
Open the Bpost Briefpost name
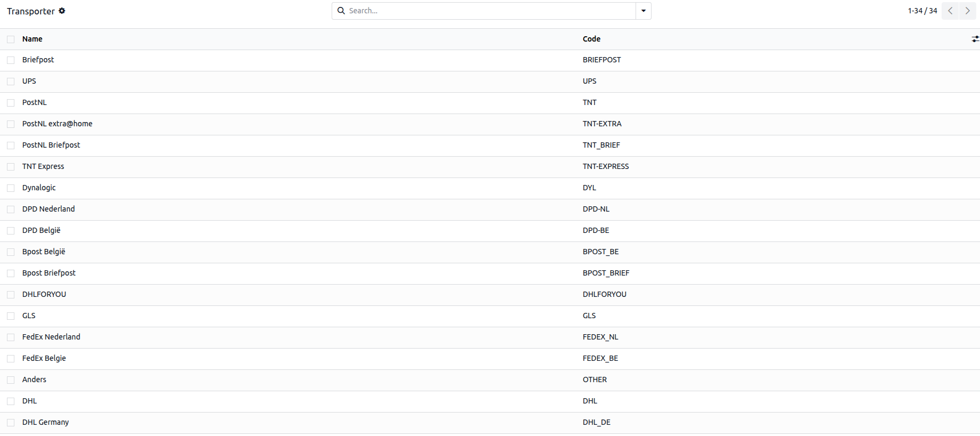(49, 273)
